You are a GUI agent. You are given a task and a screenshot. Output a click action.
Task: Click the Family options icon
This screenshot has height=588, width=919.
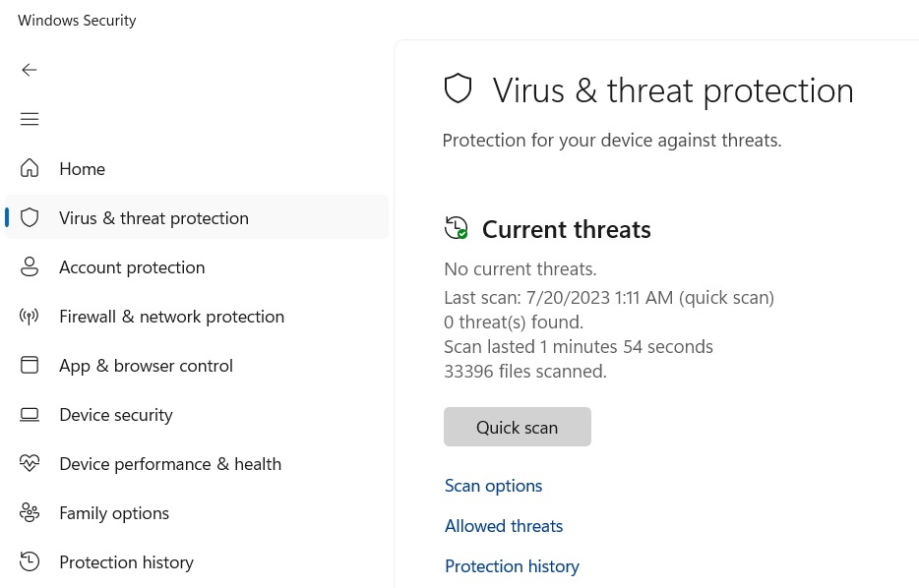[30, 512]
